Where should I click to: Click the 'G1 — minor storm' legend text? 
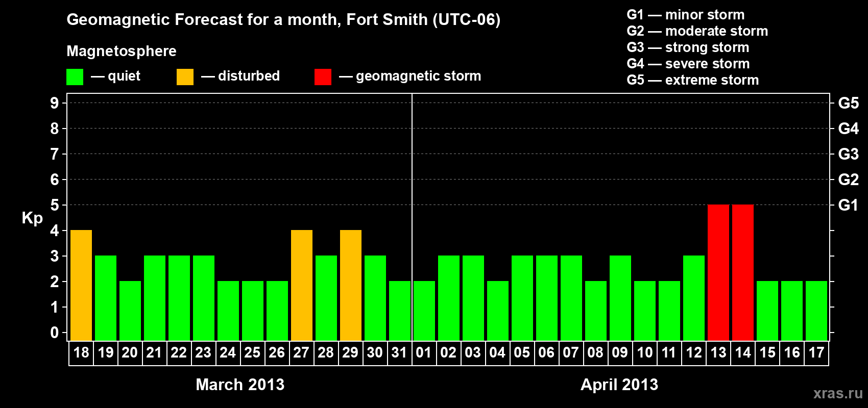(x=686, y=15)
